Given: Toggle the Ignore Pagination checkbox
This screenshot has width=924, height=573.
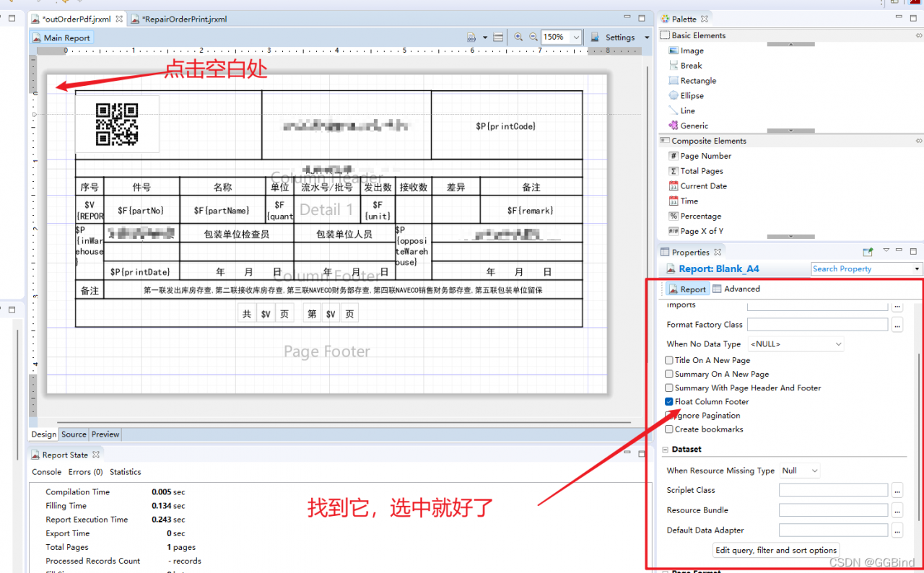Looking at the screenshot, I should pyautogui.click(x=669, y=415).
